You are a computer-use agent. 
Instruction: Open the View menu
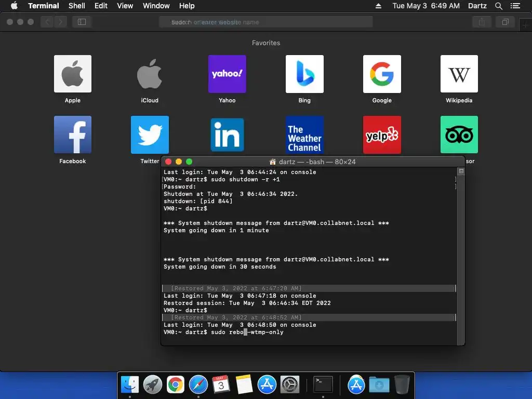pyautogui.click(x=125, y=6)
